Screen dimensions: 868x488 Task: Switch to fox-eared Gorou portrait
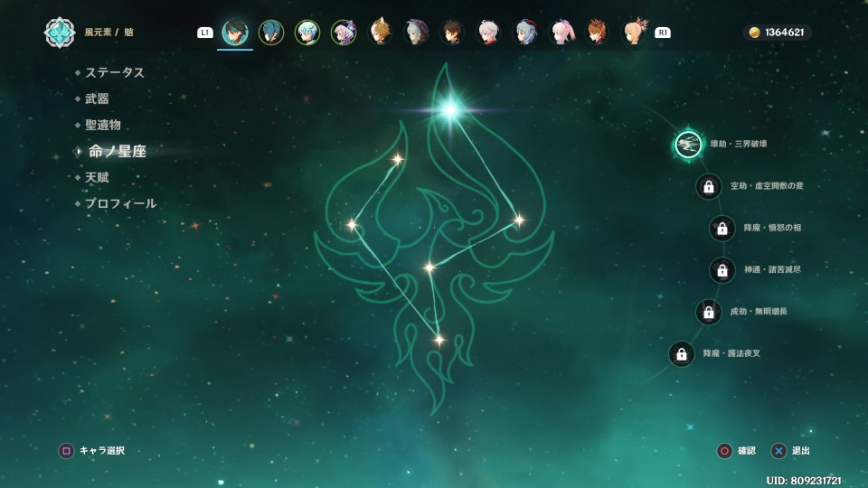(x=380, y=33)
